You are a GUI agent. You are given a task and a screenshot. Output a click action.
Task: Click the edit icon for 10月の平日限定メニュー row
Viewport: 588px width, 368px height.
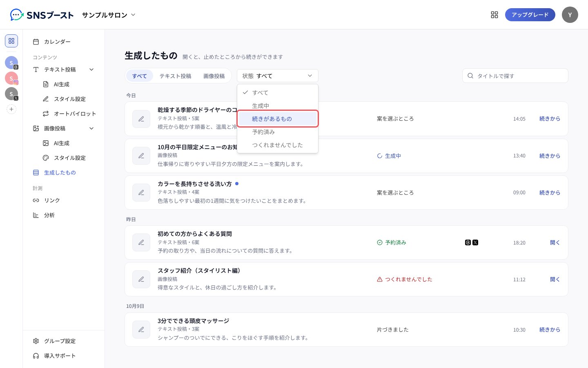click(141, 156)
